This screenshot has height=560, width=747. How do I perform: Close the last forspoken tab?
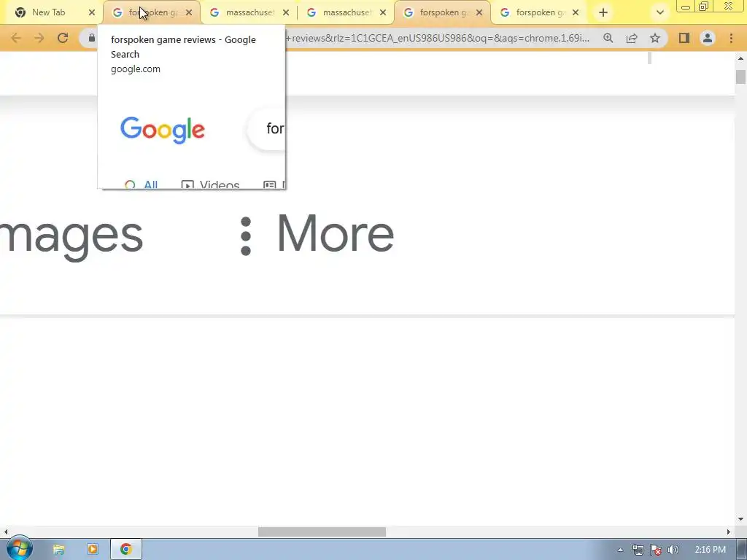(x=576, y=13)
